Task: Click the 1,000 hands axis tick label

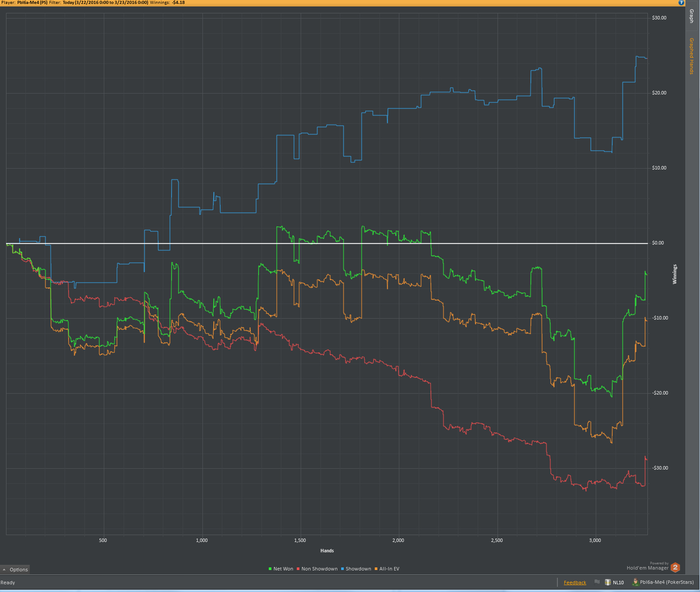Action: pyautogui.click(x=202, y=540)
